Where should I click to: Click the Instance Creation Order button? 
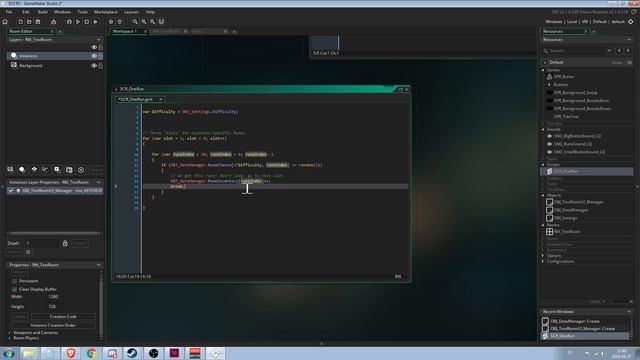(53, 325)
